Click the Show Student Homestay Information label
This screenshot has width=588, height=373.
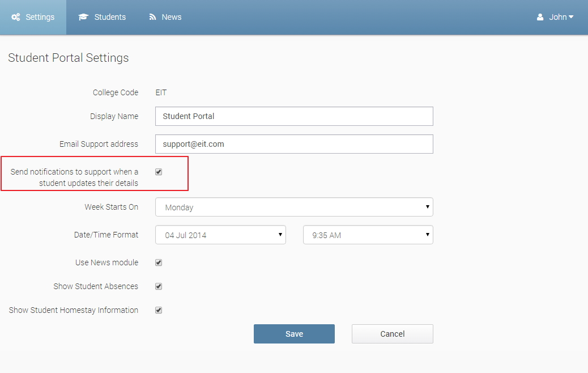point(74,310)
